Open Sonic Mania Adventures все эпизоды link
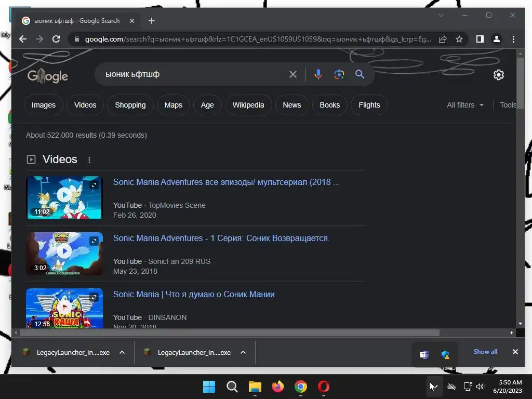 click(x=227, y=182)
